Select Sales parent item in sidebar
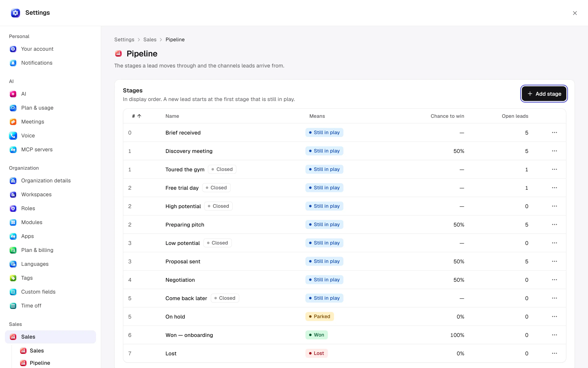Image resolution: width=588 pixels, height=368 pixels. [x=50, y=337]
